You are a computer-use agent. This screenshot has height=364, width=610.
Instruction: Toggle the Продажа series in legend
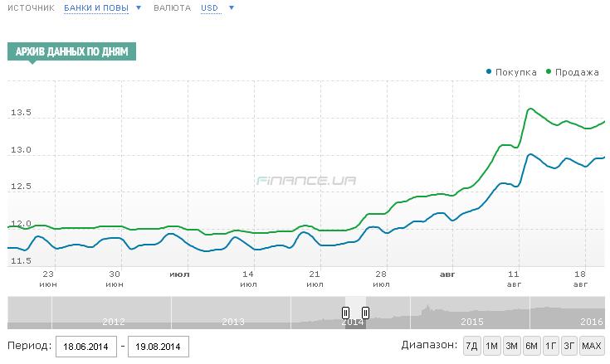[575, 72]
